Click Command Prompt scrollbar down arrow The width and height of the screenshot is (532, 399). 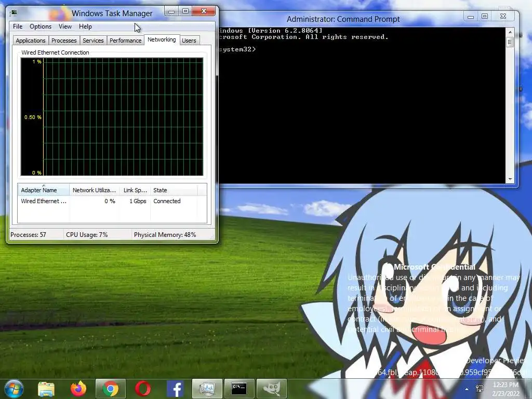510,179
